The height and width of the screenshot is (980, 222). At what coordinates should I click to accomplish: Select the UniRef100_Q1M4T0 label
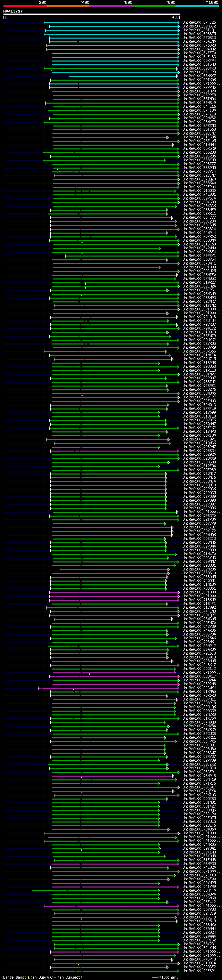tap(199, 554)
